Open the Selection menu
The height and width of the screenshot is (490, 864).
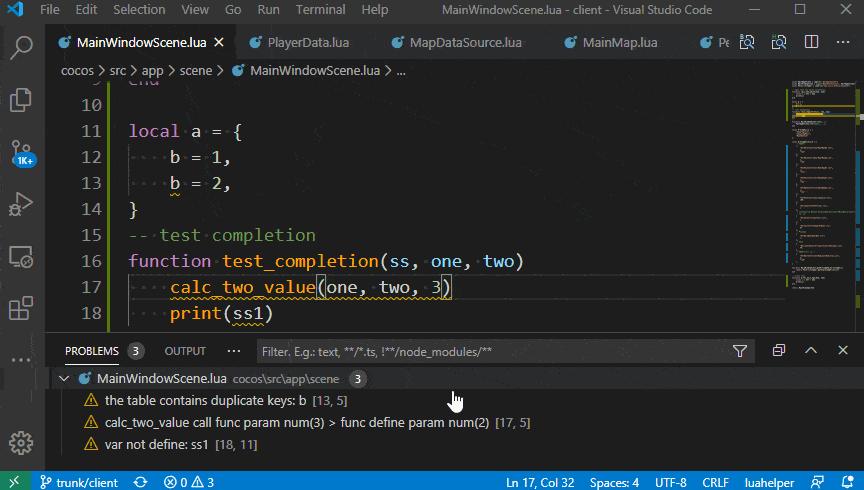coord(139,9)
